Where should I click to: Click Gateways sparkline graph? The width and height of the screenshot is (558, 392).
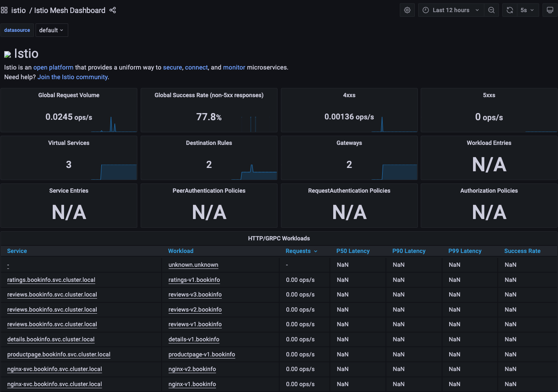click(394, 172)
